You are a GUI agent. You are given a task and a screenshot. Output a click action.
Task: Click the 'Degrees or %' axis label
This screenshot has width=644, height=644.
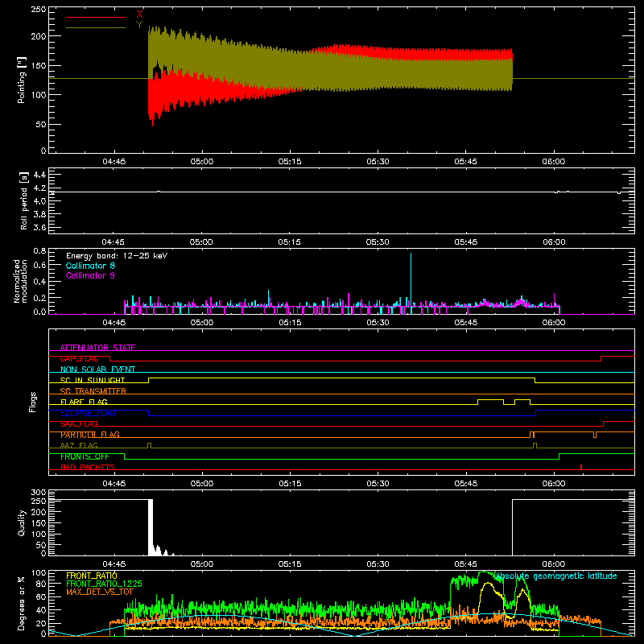click(x=21, y=603)
